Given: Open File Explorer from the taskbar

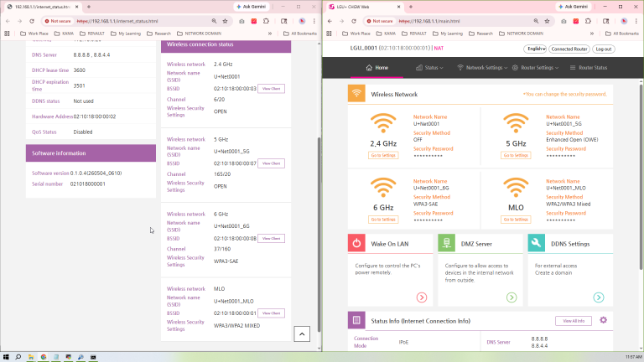Looking at the screenshot, I should point(31,357).
